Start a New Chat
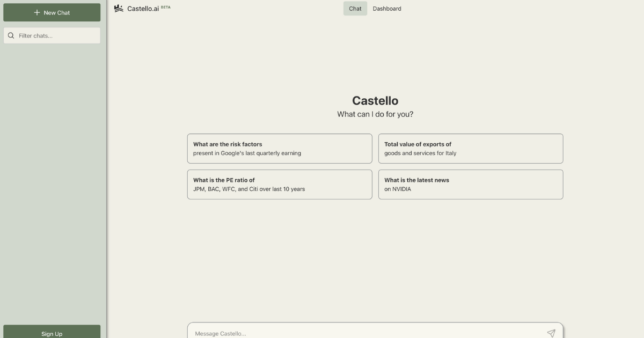The width and height of the screenshot is (644, 338). tap(52, 12)
